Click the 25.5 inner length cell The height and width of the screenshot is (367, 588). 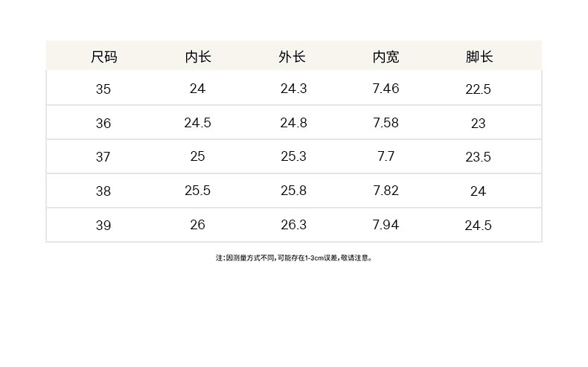click(x=197, y=191)
